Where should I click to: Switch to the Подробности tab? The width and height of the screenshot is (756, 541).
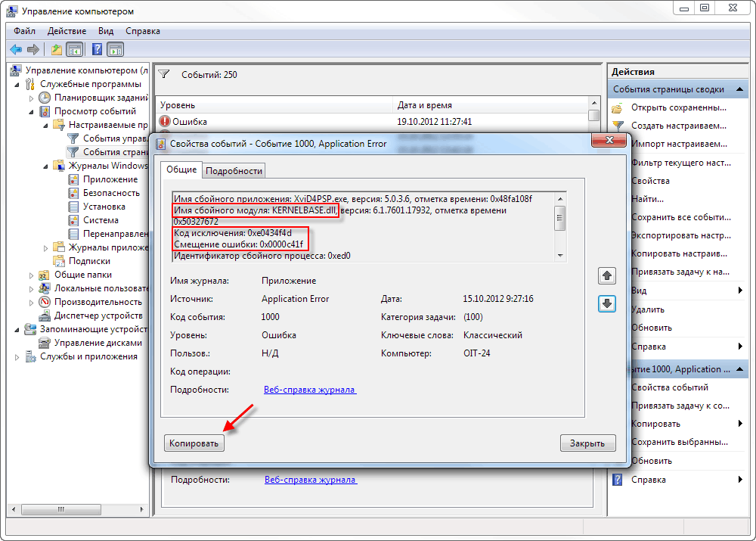click(234, 171)
